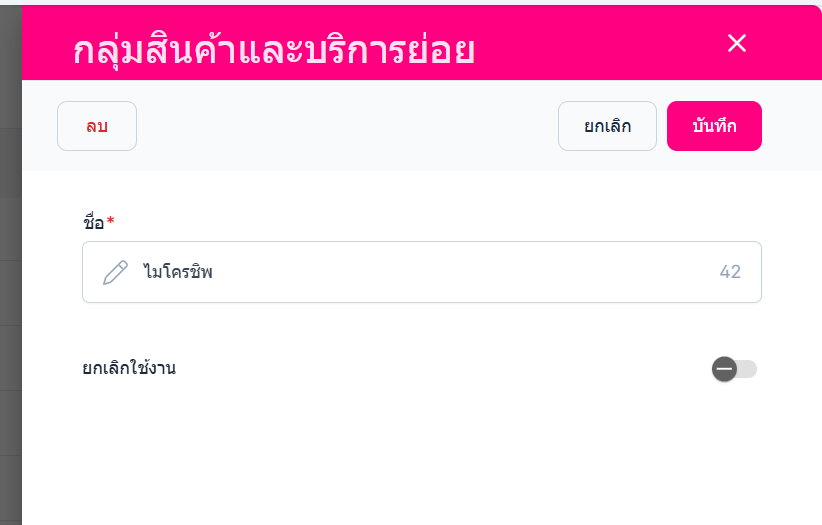
Task: Click the character counter showing 42
Action: click(x=730, y=272)
